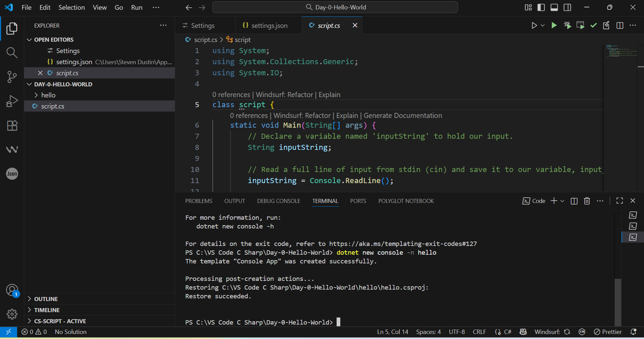644x339 pixels.
Task: Open the Selection menu
Action: 71,7
